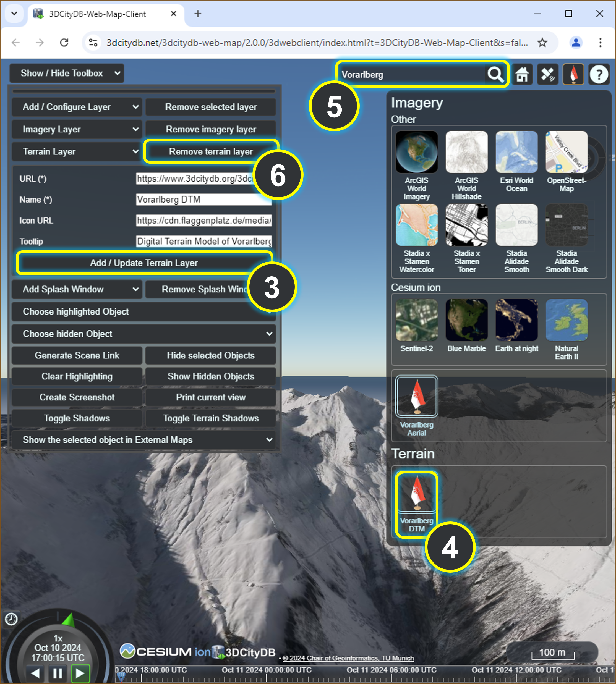This screenshot has width=616, height=684.
Task: Expand Terrain Layer dropdown
Action: [x=77, y=151]
